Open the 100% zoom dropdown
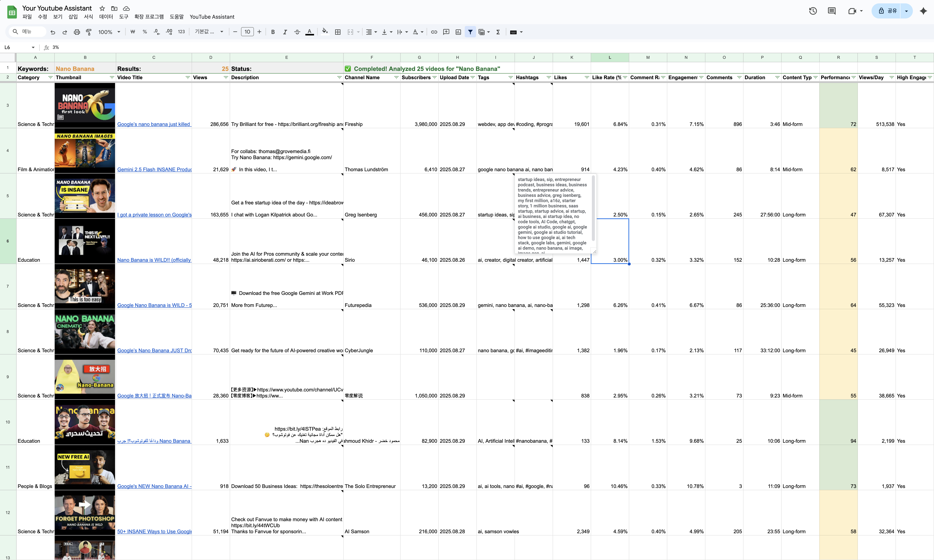The width and height of the screenshot is (934, 560). click(x=109, y=32)
